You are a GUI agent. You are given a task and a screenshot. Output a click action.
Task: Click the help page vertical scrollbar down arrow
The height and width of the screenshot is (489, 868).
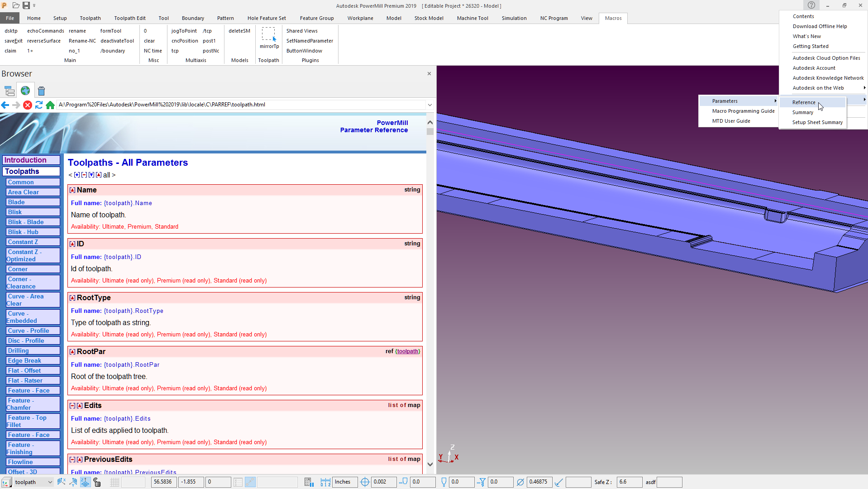(430, 464)
